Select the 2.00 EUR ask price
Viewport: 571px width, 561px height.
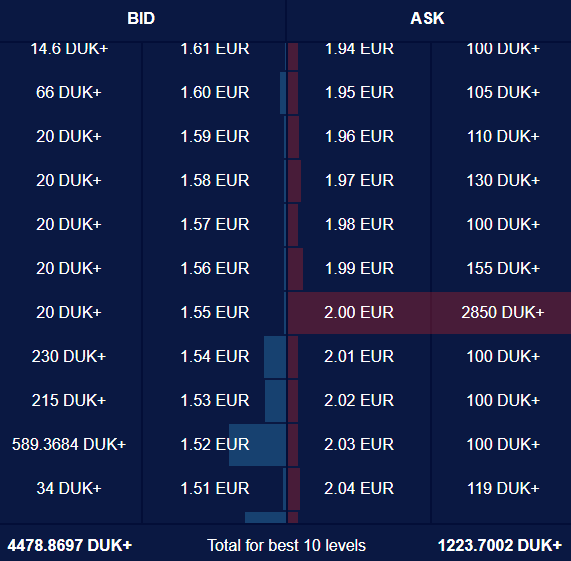pos(359,312)
